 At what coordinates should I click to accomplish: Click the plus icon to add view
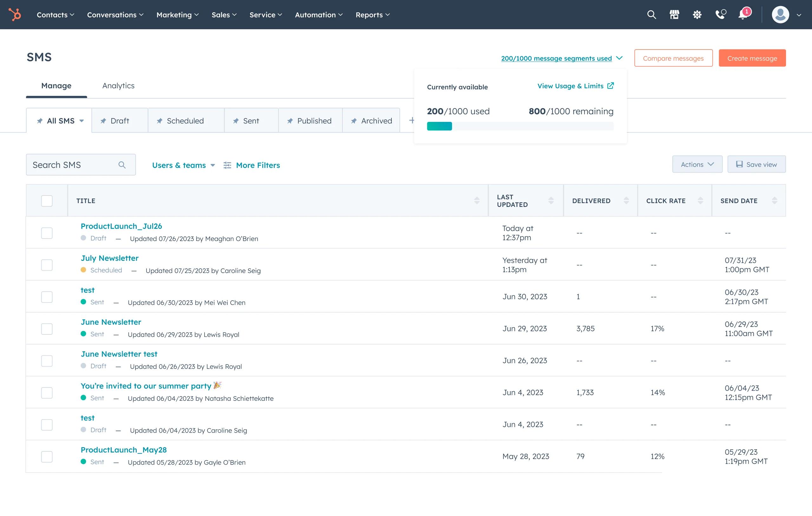411,120
